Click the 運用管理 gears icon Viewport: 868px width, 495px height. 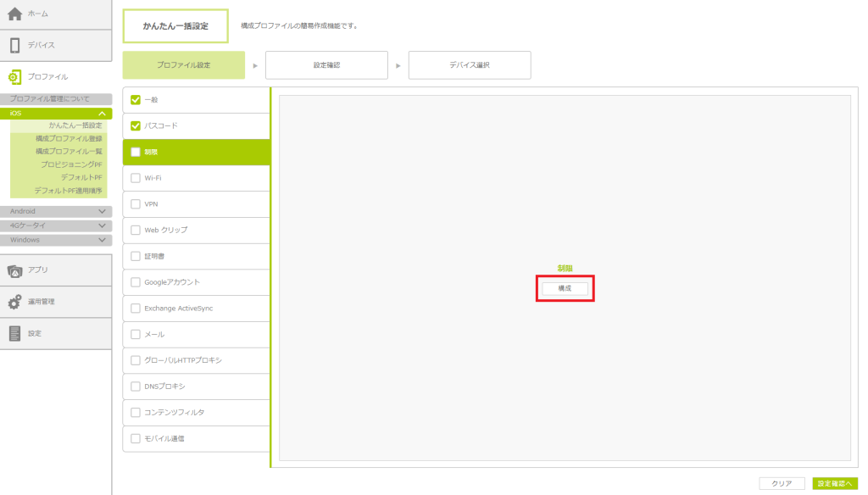click(x=14, y=302)
